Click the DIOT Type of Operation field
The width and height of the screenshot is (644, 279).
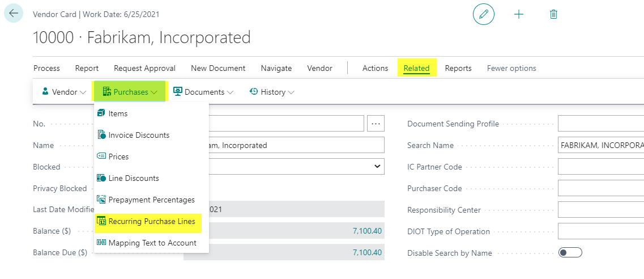[x=601, y=231]
